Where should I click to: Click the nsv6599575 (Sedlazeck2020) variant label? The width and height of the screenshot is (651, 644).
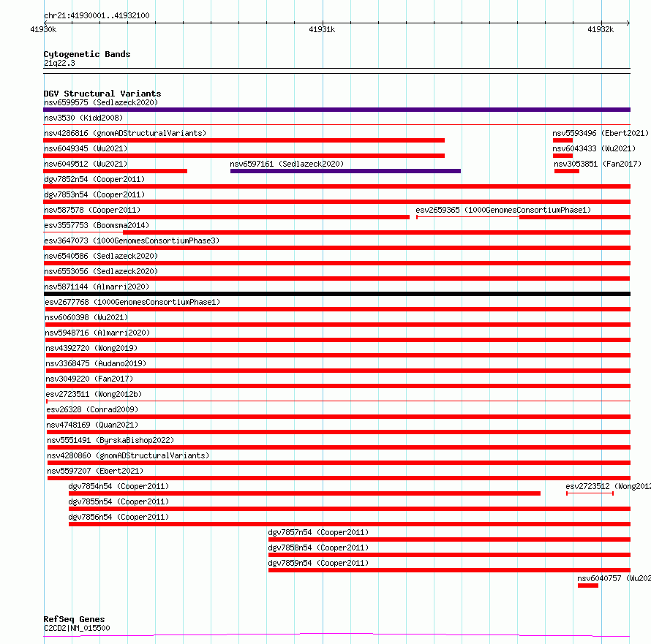pos(101,102)
